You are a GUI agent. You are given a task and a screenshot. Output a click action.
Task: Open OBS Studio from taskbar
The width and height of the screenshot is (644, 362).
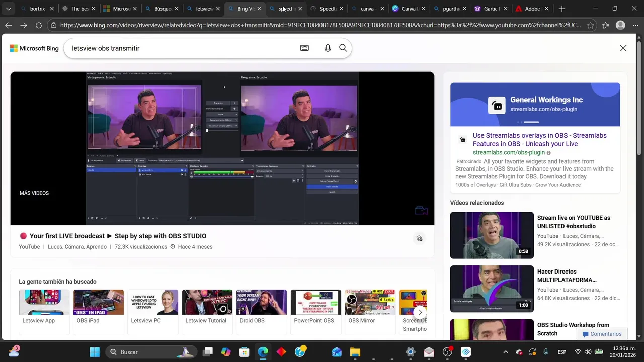[x=447, y=352]
